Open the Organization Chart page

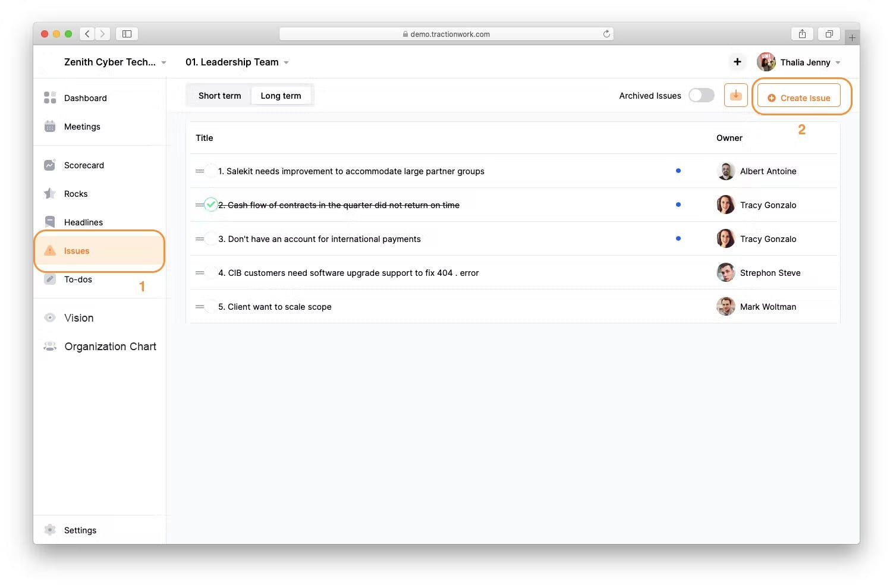point(100,347)
